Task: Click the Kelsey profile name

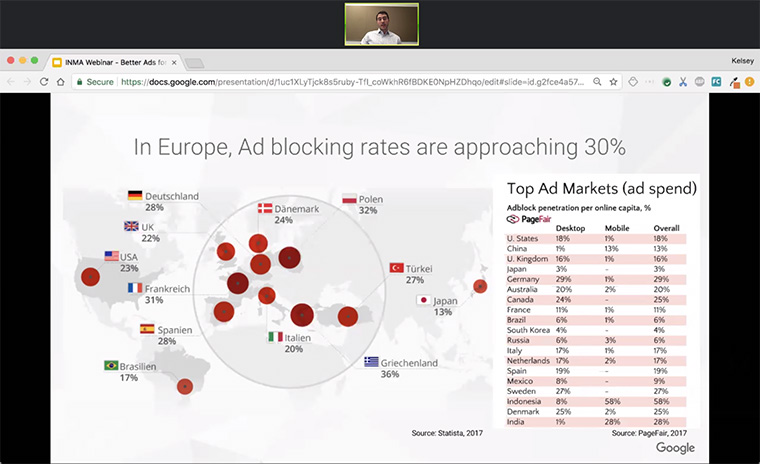Action: [x=743, y=61]
